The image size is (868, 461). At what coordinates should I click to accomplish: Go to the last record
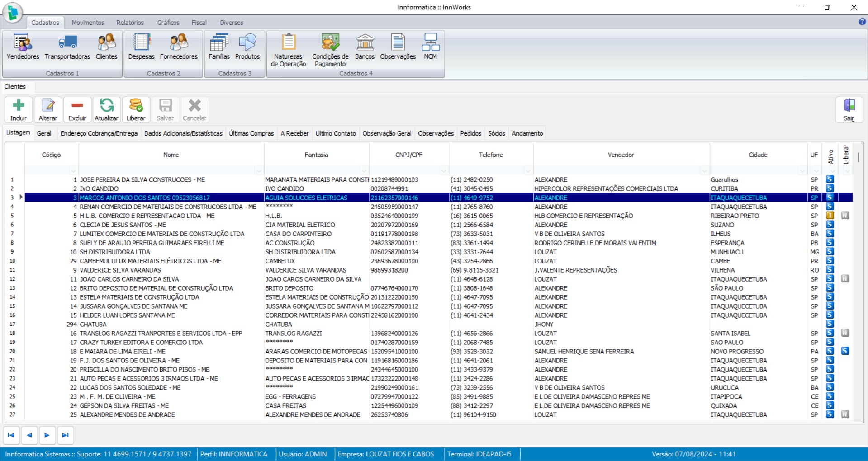pyautogui.click(x=65, y=435)
